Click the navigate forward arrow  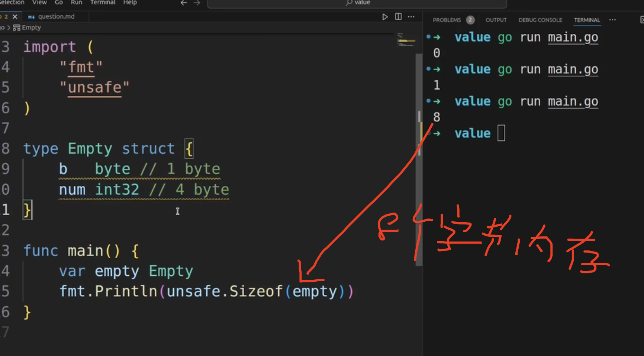tap(197, 3)
